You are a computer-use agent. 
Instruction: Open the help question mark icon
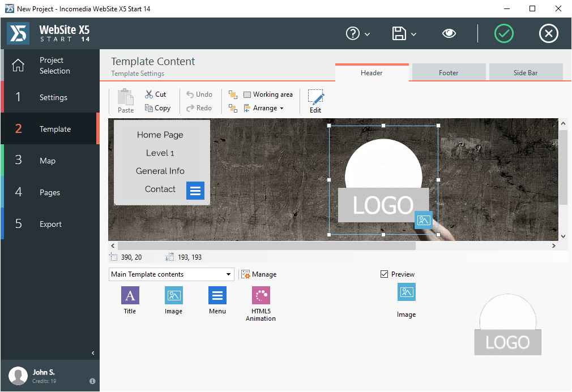353,34
